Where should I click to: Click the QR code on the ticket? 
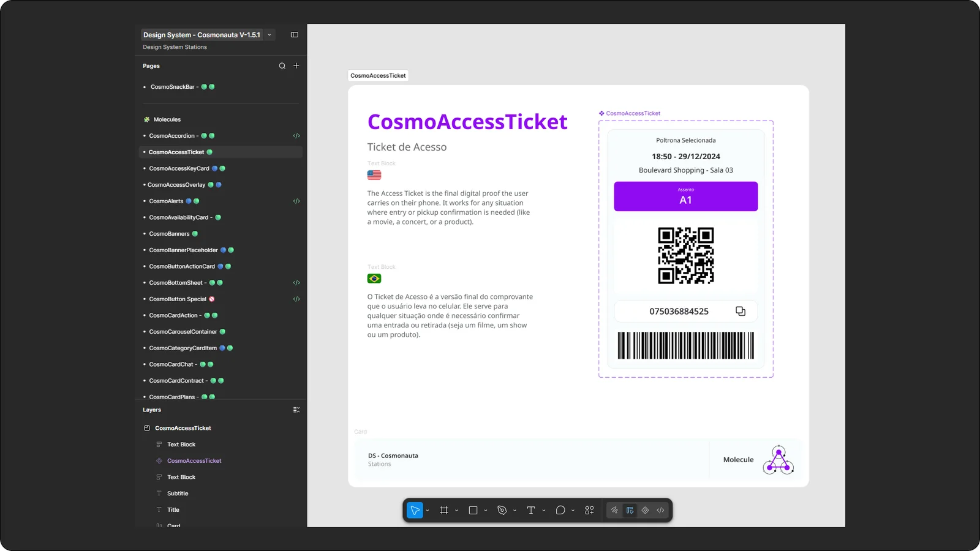686,256
